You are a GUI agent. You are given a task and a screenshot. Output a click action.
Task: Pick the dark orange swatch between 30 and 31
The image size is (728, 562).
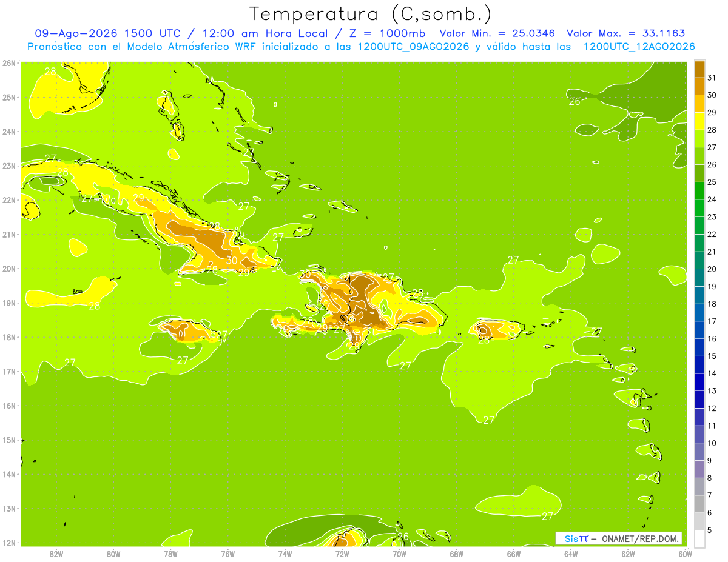[x=699, y=86]
